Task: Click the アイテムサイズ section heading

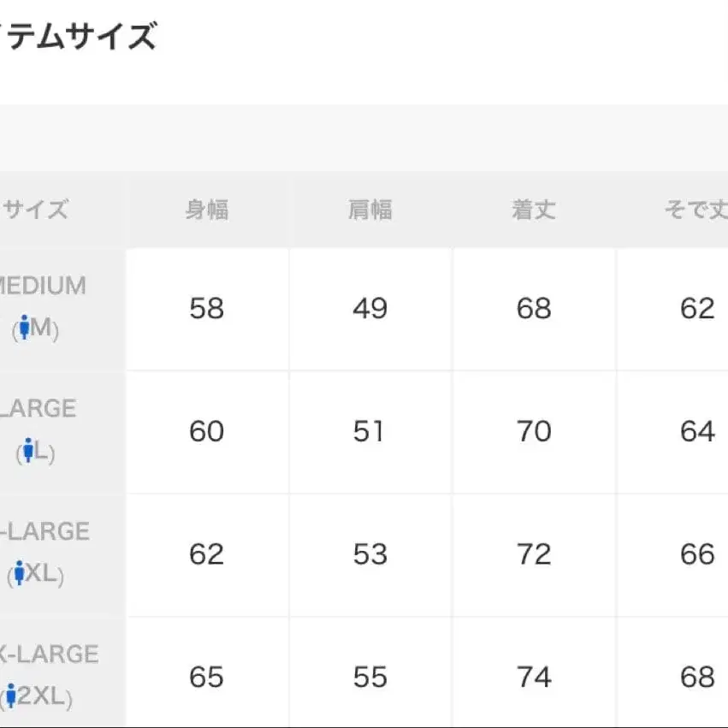Action: pos(79,37)
